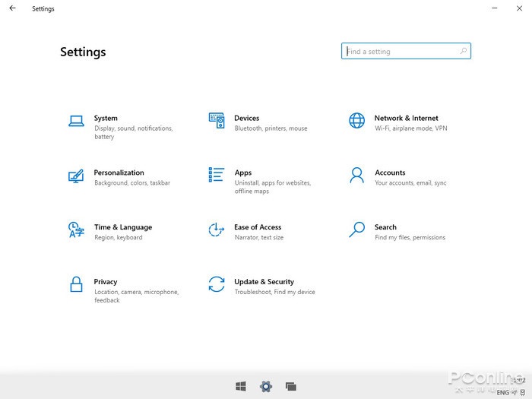Open the Network & Internet globe icon
This screenshot has width=532, height=399.
click(x=356, y=120)
